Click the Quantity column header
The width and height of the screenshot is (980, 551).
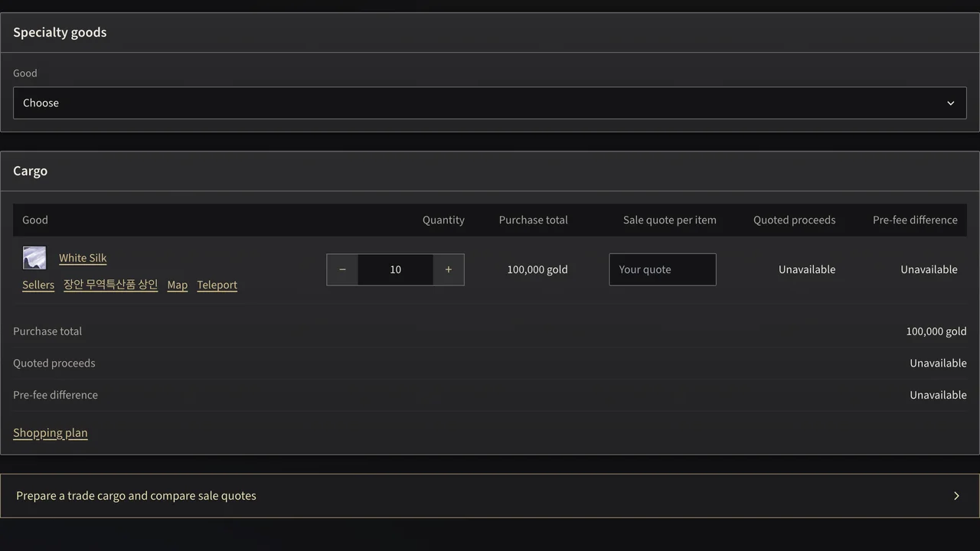pos(443,220)
